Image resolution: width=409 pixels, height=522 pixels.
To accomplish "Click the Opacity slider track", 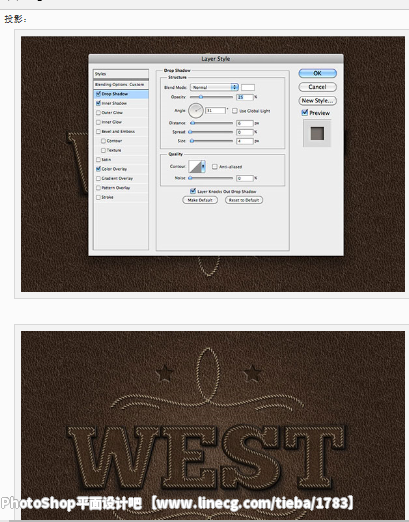I will pyautogui.click(x=211, y=97).
